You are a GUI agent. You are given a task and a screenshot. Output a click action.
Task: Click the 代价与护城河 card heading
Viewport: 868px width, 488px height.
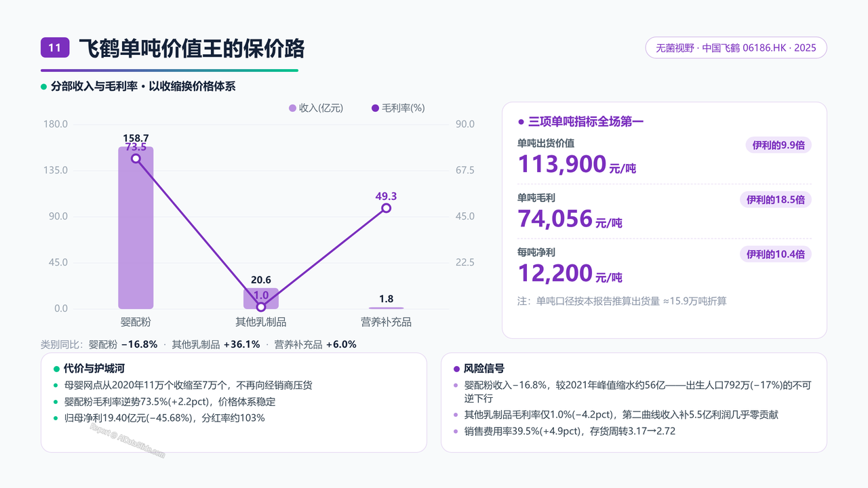pos(94,369)
